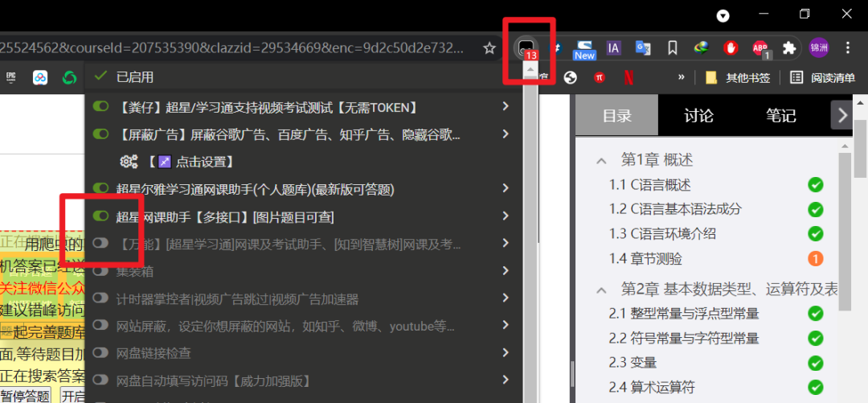Image resolution: width=868 pixels, height=403 pixels.
Task: Open the green swirl bookmark icon
Action: point(69,77)
